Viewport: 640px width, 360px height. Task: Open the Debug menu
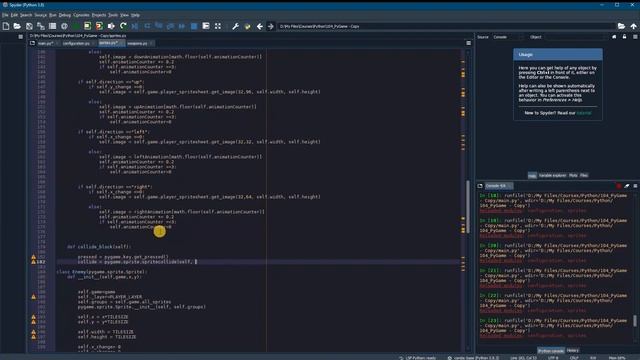64,15
